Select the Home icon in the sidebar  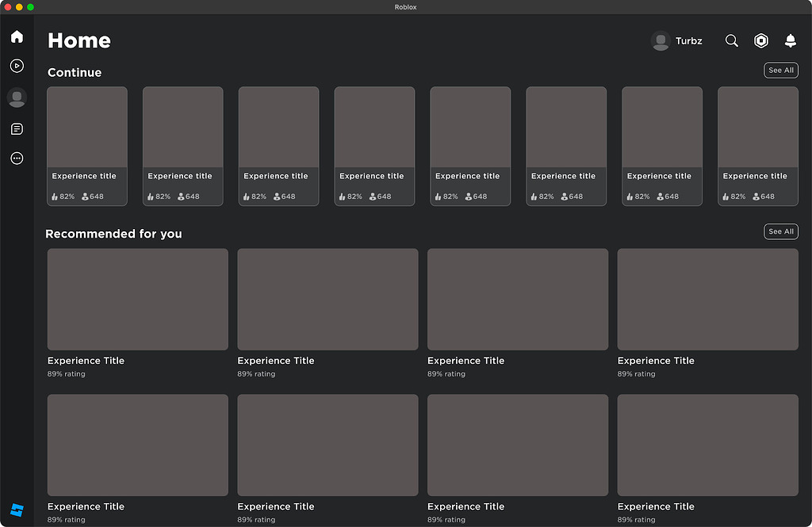(x=17, y=36)
